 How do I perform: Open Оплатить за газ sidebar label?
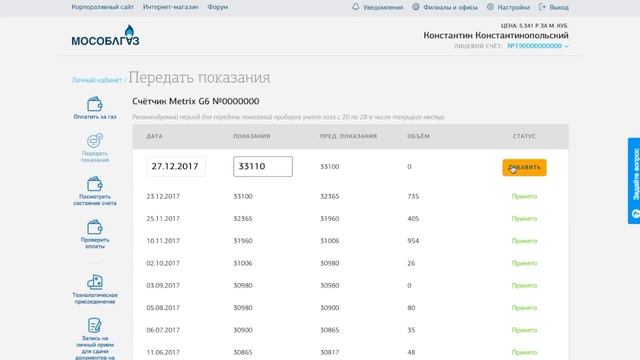95,117
